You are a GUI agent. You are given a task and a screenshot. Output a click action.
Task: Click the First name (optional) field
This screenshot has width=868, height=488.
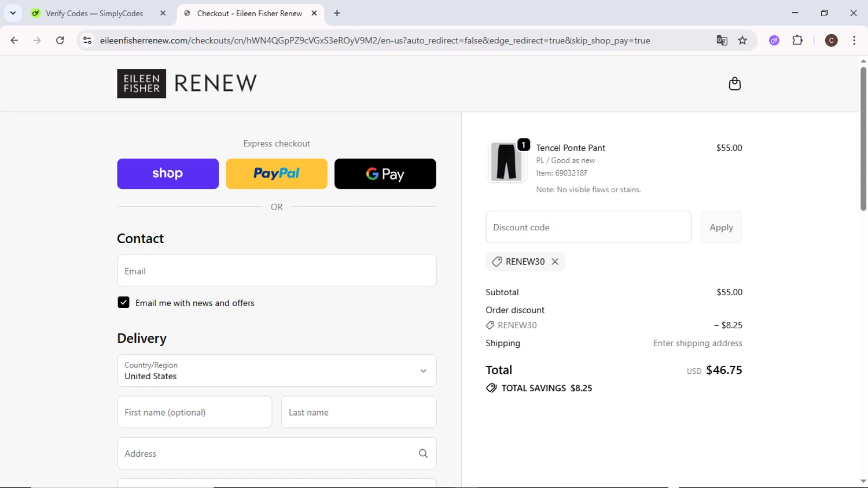[x=194, y=412]
